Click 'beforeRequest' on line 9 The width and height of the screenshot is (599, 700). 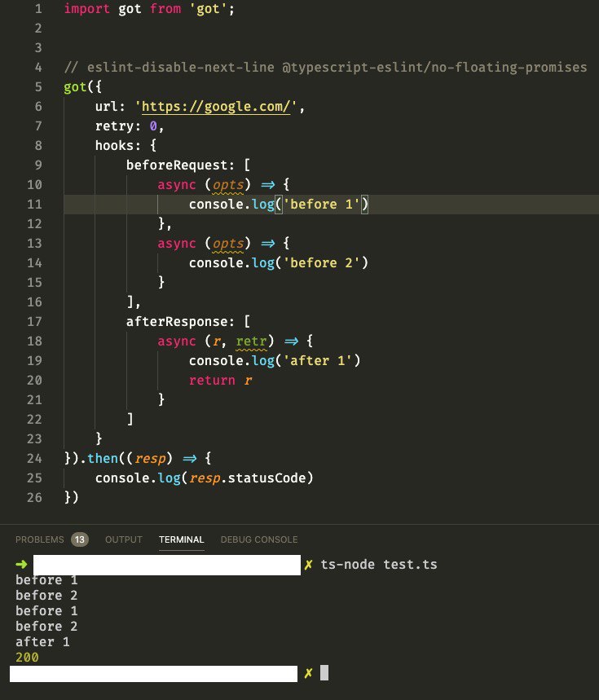coord(177,165)
